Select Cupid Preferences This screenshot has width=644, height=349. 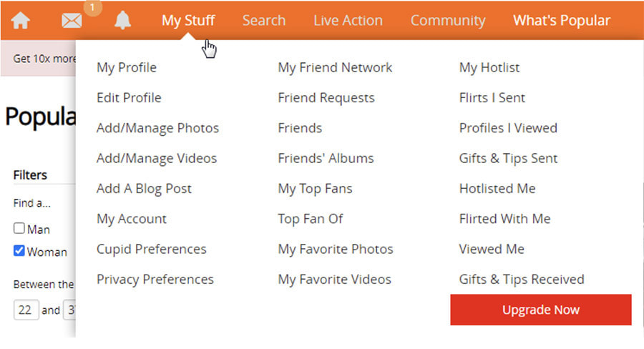coord(152,249)
